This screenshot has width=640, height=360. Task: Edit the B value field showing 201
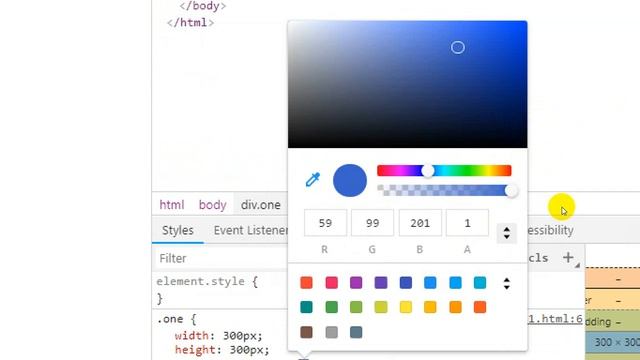420,223
